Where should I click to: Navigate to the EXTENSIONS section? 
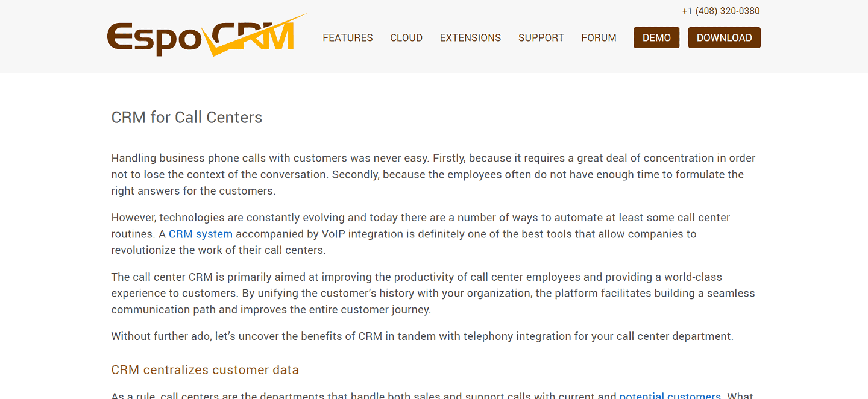pyautogui.click(x=470, y=37)
